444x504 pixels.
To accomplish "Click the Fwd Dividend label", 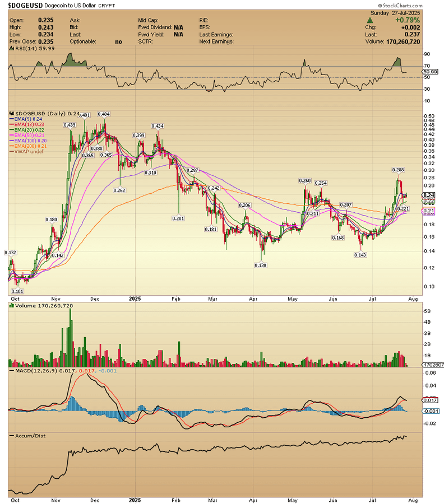I will (155, 27).
